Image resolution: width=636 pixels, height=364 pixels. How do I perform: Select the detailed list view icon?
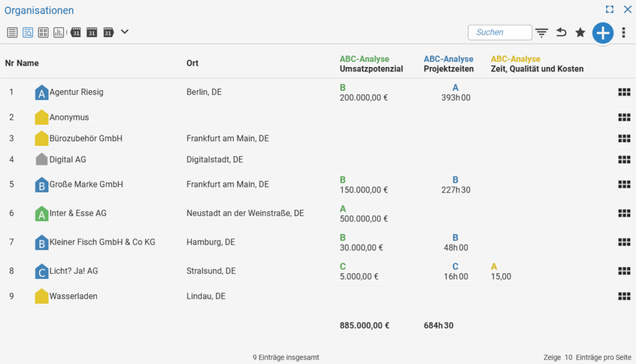[27, 32]
